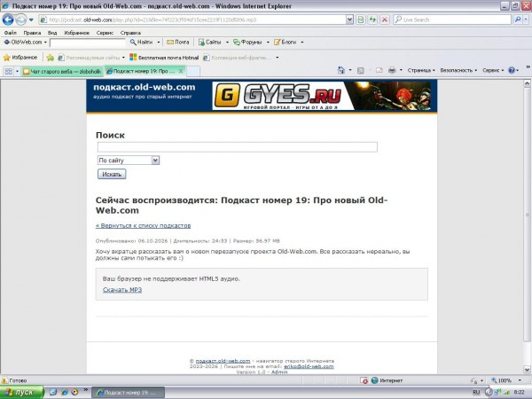Click the Compatibility View icon

(361, 20)
